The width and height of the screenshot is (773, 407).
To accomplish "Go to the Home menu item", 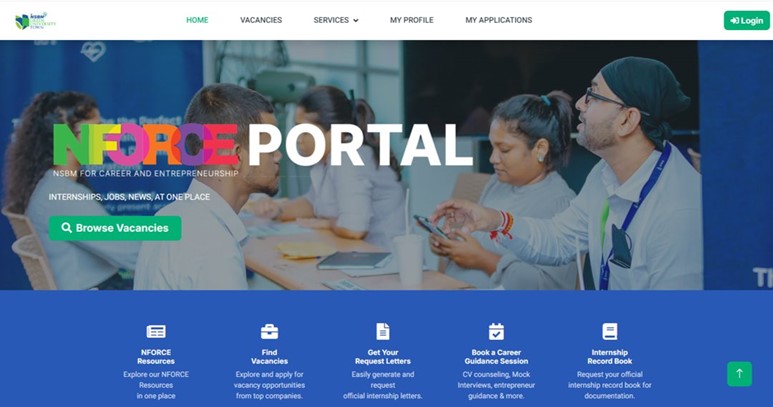I will (197, 20).
